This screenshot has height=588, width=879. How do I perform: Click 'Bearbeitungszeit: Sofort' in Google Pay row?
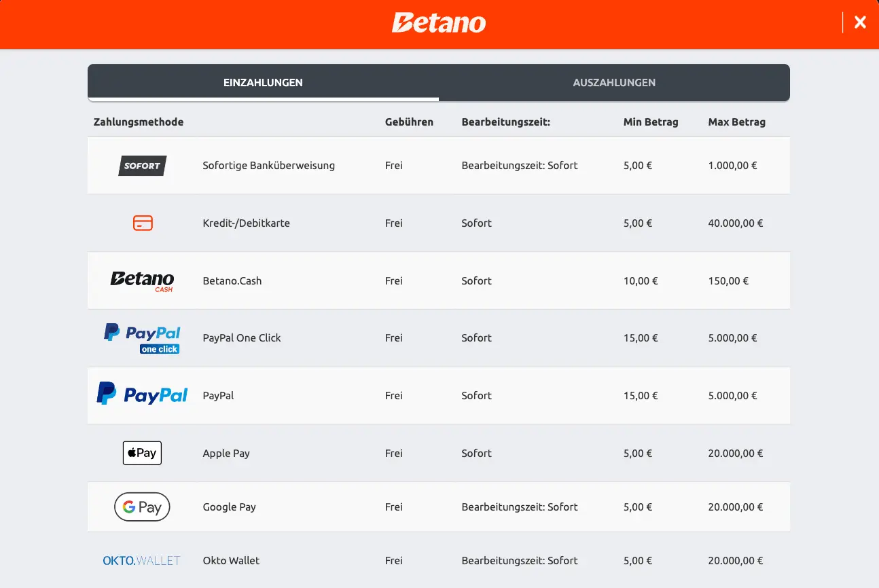[520, 507]
